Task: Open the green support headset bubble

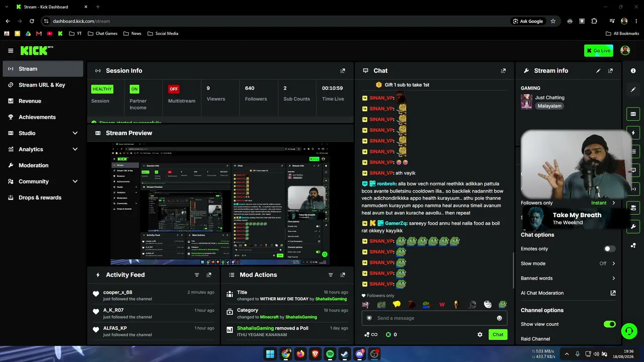Action: click(629, 331)
